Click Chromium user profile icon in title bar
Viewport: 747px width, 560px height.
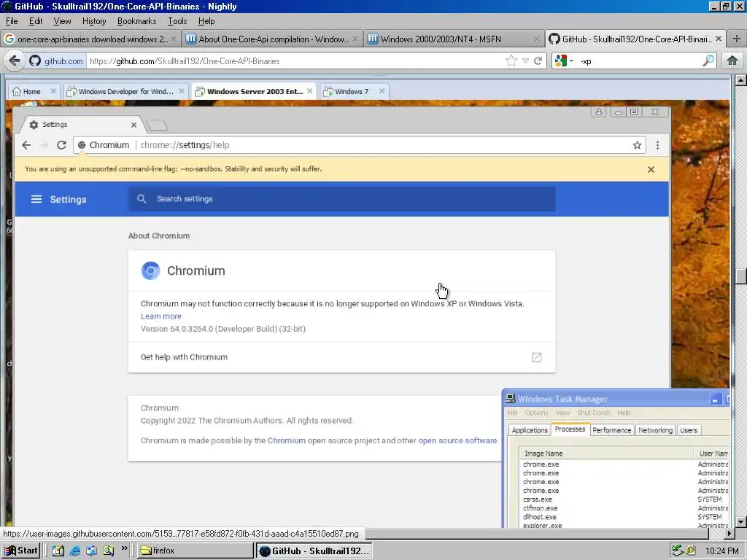coord(599,112)
